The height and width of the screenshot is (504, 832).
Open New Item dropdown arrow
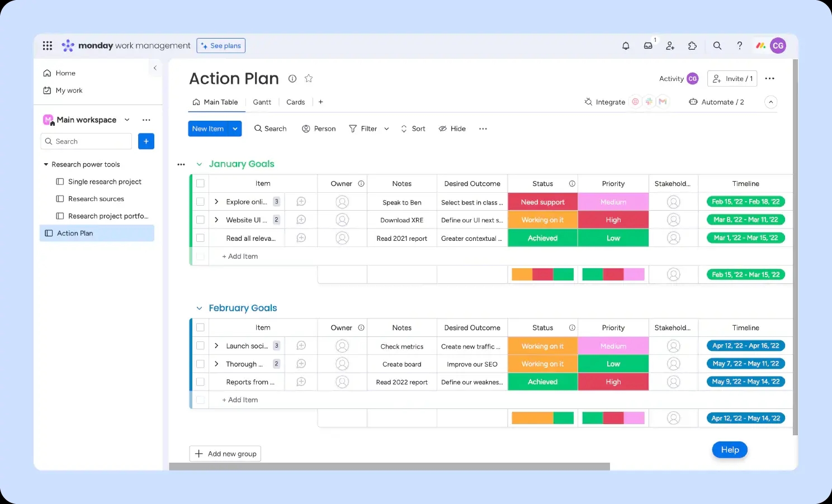(x=235, y=129)
